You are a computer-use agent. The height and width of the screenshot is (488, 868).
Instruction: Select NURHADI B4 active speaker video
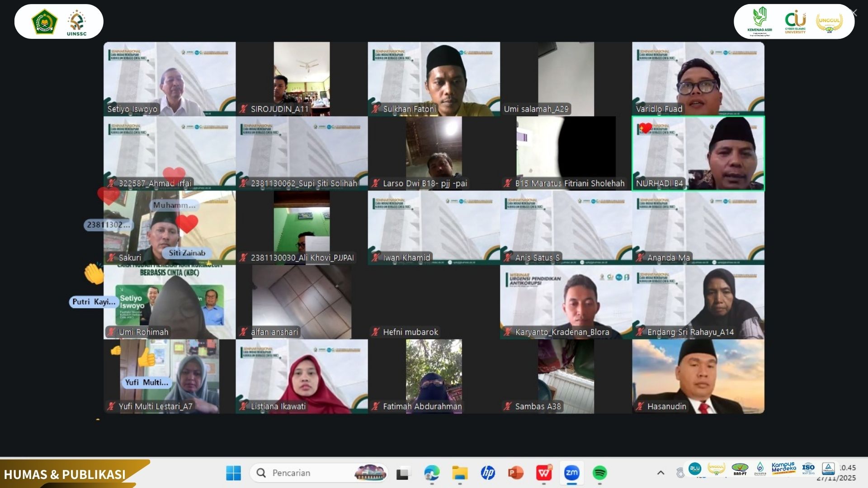tap(698, 154)
